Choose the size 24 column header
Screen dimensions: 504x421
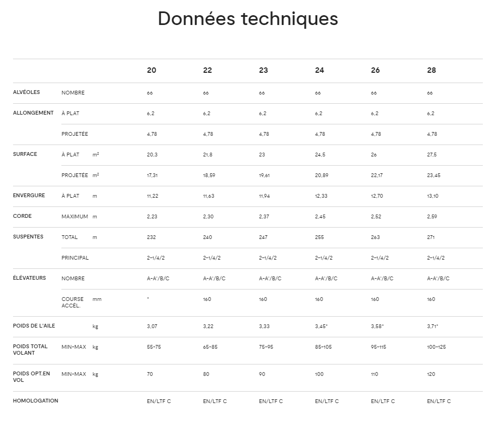point(319,71)
